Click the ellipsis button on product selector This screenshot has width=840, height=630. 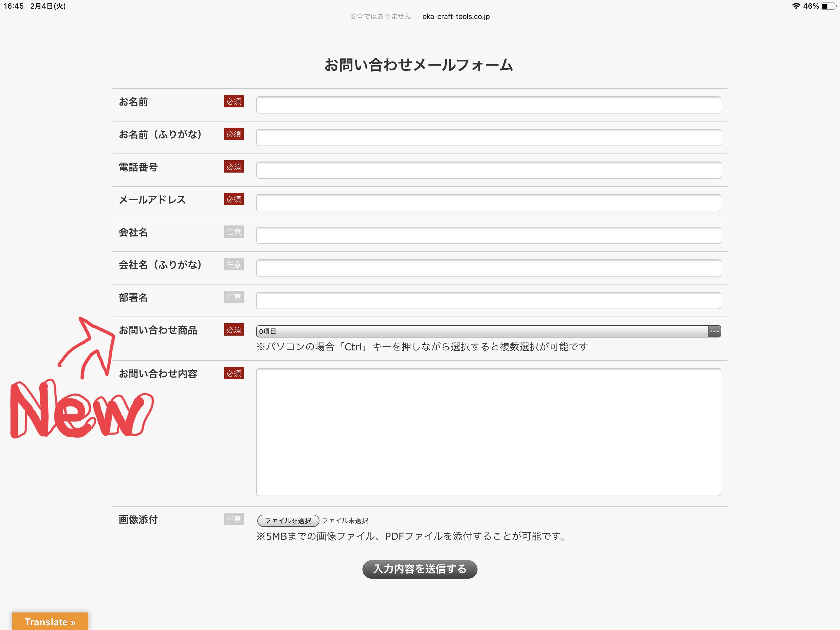point(714,331)
